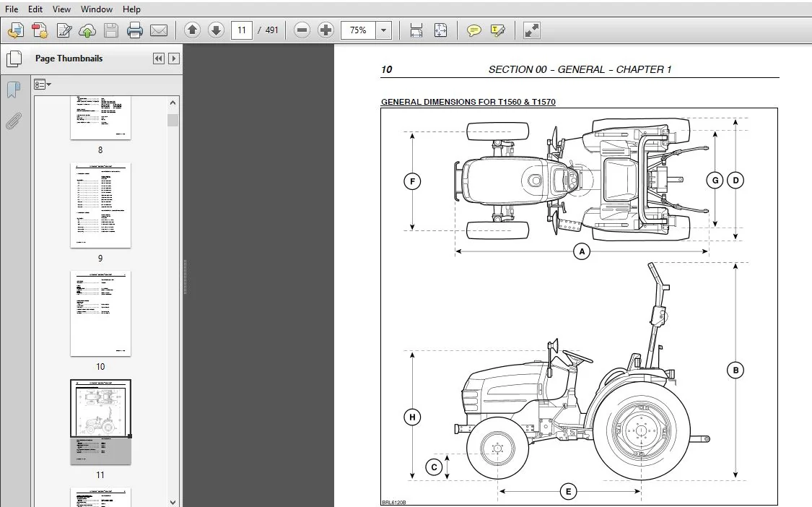
Task: Click the Edit/Sign document toolbar icon
Action: click(64, 30)
